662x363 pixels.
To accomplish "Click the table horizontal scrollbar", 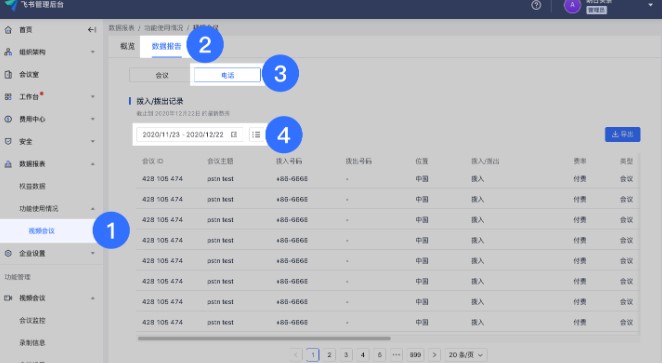I will point(264,338).
